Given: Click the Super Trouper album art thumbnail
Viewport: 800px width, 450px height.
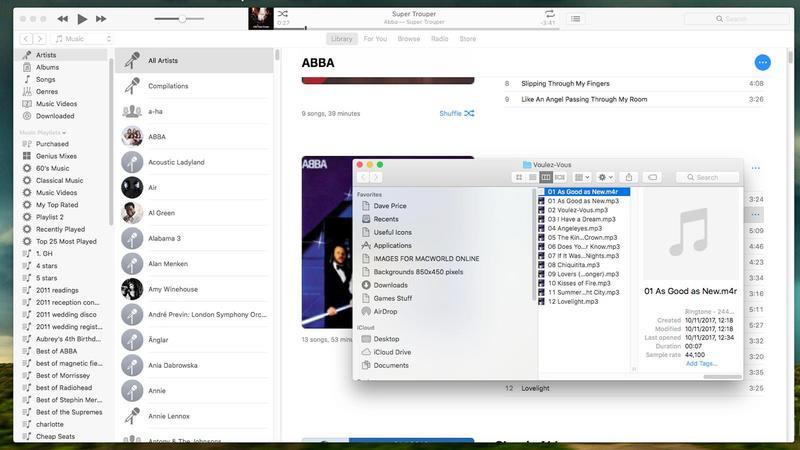Looking at the screenshot, I should pyautogui.click(x=261, y=18).
